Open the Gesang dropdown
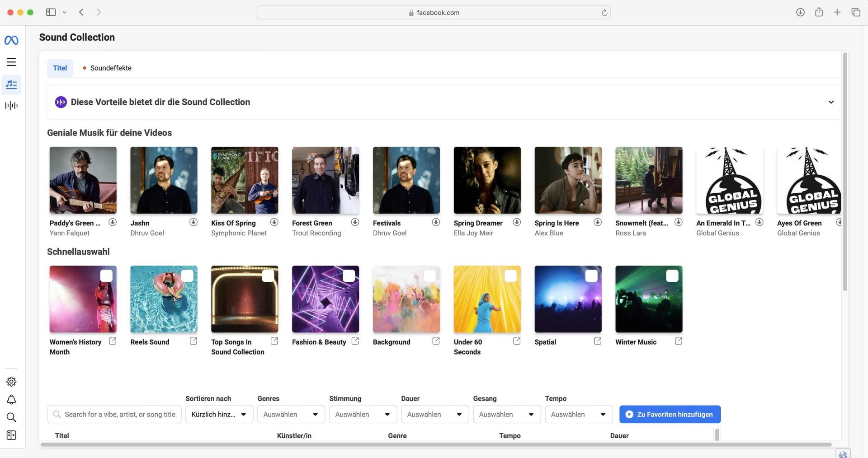Viewport: 868px width, 458px height. point(507,414)
